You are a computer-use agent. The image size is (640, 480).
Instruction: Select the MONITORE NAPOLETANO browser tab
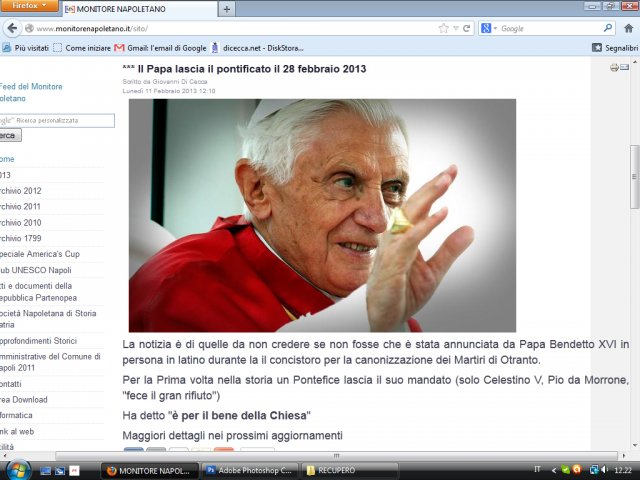[139, 9]
